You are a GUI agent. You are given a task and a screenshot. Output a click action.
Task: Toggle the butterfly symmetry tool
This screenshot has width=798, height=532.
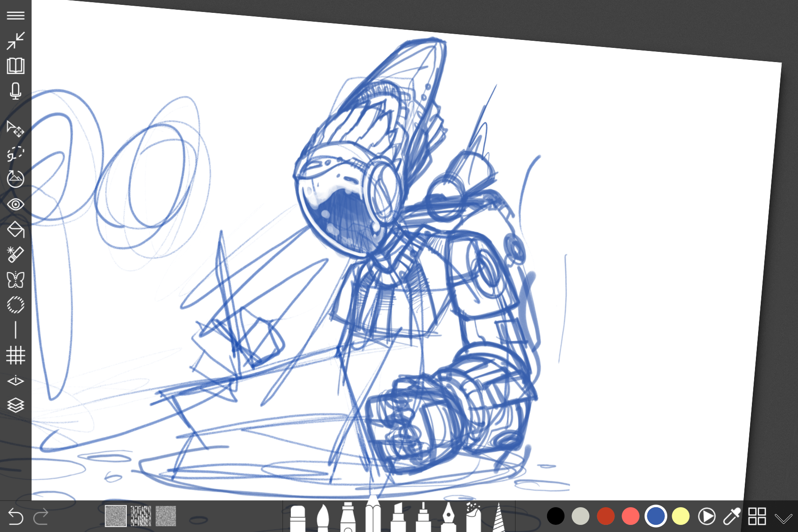click(16, 280)
